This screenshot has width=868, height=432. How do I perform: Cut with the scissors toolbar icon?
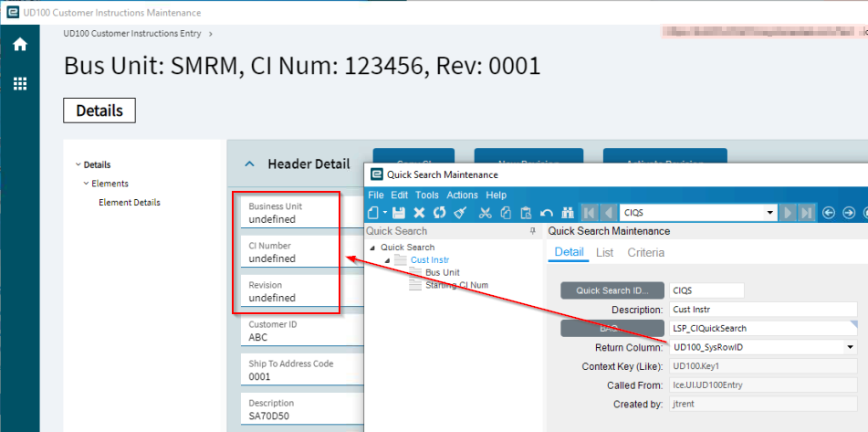point(486,213)
